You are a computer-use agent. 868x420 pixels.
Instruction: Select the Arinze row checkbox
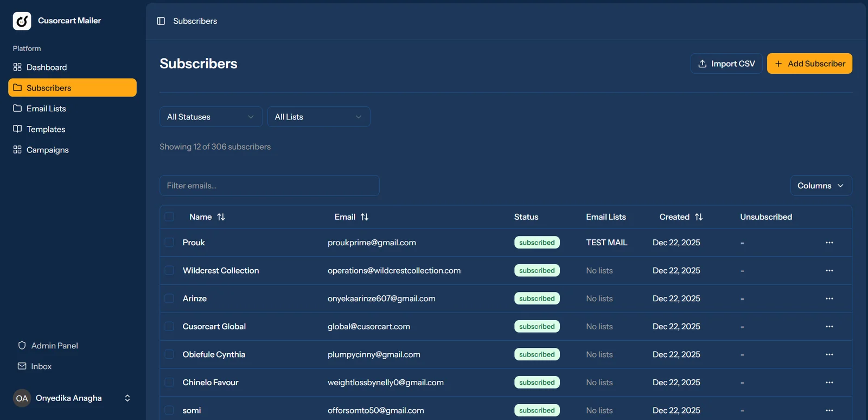(x=169, y=298)
